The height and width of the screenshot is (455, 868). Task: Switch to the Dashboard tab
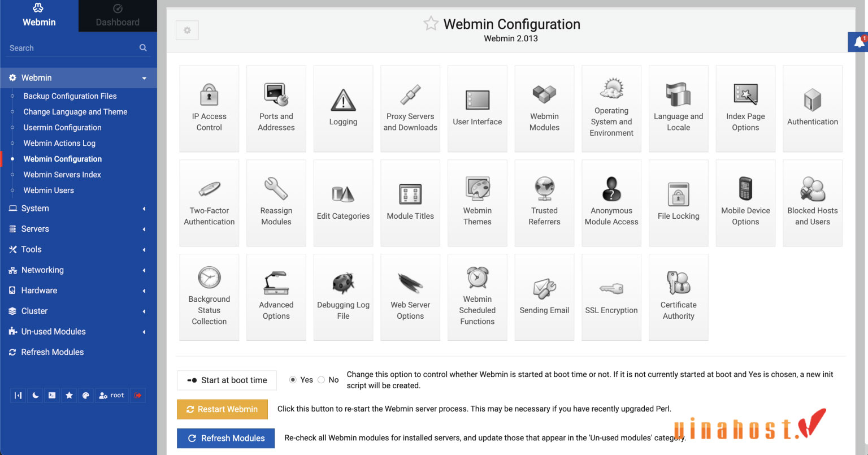tap(118, 15)
